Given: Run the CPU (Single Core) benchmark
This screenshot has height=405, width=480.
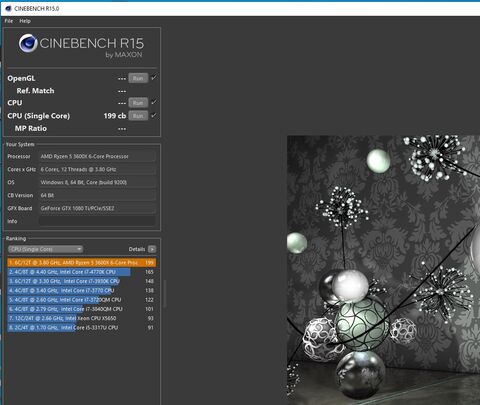Looking at the screenshot, I should 138,116.
